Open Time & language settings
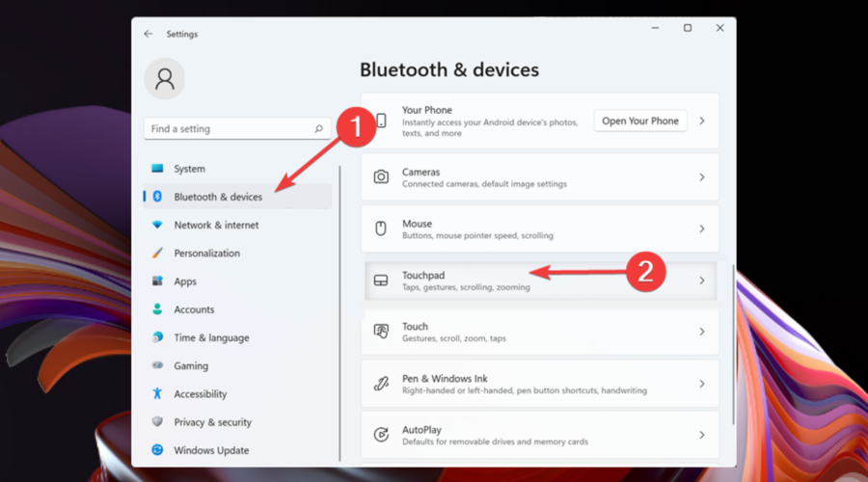Screen dimensions: 868x482 (x=237, y=337)
